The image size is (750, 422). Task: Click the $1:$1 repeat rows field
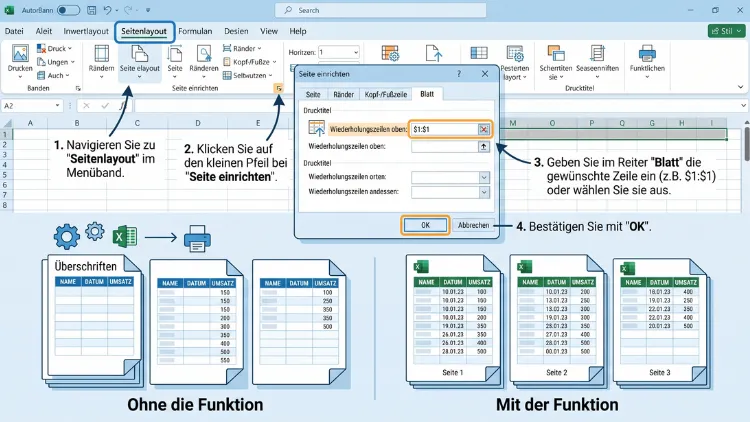(444, 129)
